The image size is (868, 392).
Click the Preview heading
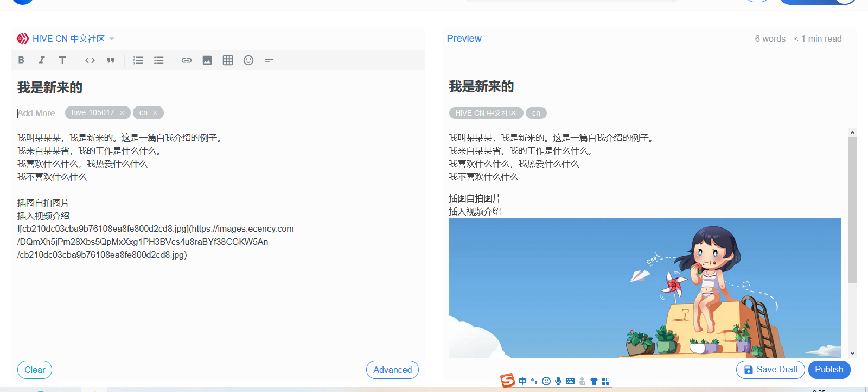464,39
